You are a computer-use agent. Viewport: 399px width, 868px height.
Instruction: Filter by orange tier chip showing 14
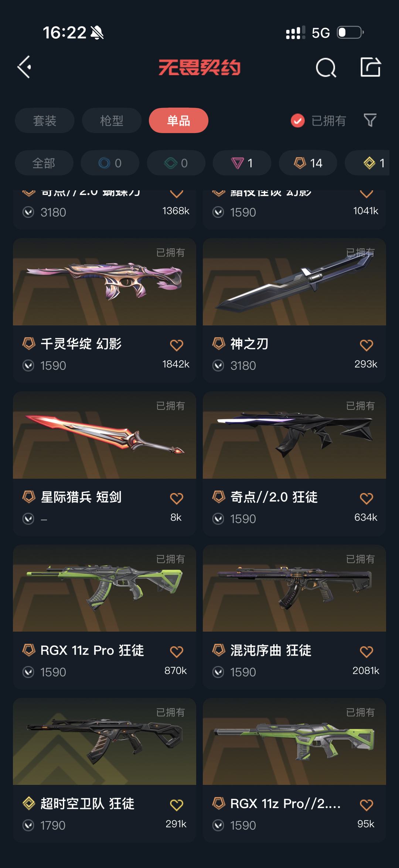coord(308,163)
